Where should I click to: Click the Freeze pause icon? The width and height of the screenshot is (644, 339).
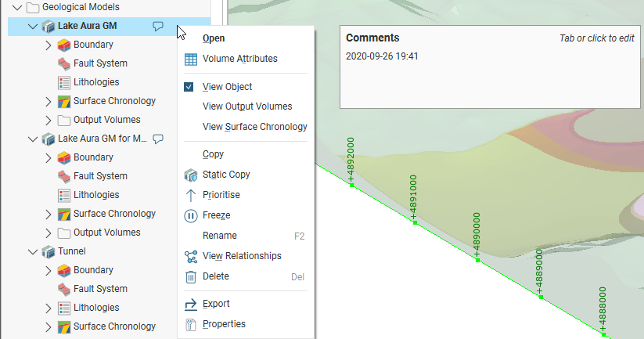click(x=190, y=215)
